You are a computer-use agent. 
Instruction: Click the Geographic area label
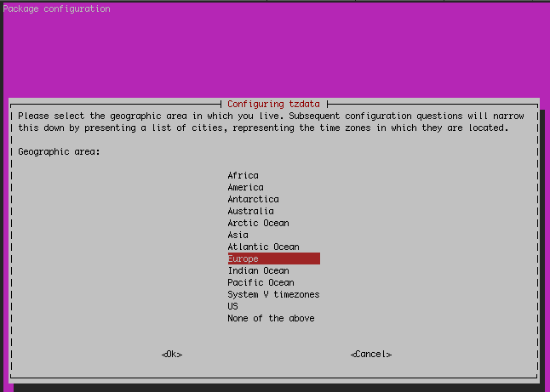point(59,151)
